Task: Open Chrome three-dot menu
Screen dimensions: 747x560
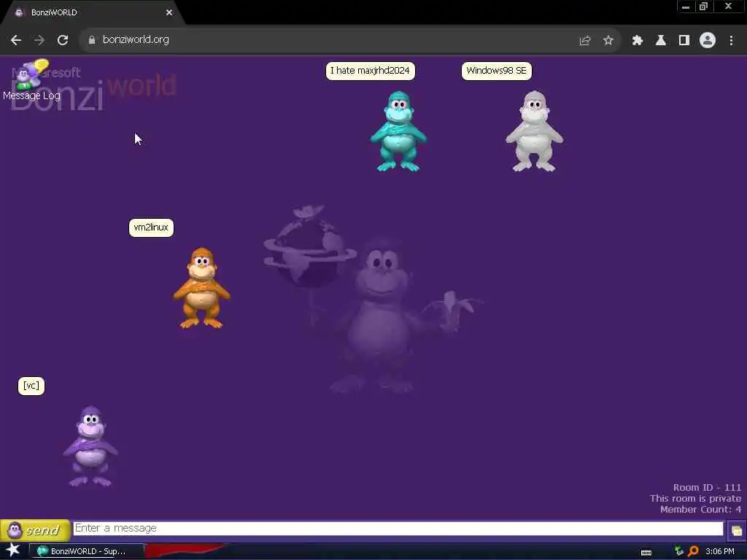Action: (731, 41)
